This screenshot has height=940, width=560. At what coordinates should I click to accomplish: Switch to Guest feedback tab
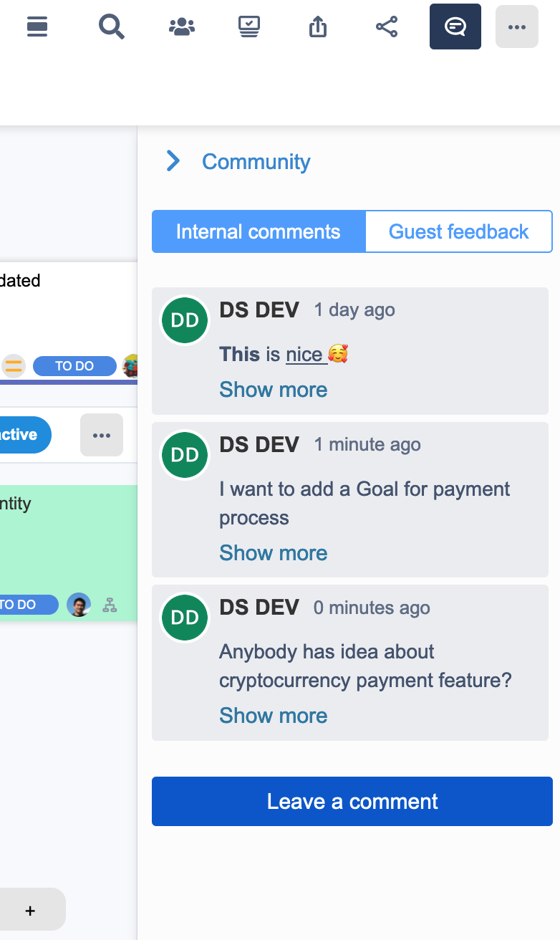(458, 231)
